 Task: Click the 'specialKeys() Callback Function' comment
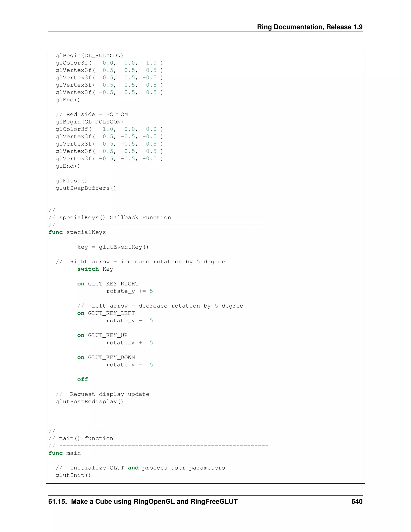point(110,218)
